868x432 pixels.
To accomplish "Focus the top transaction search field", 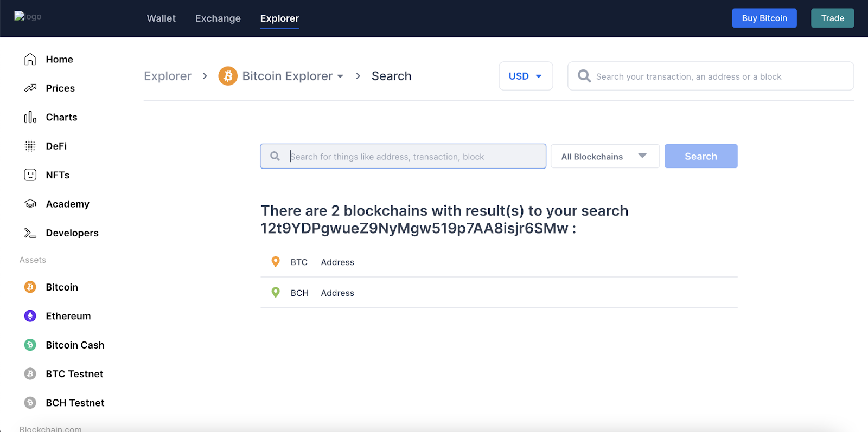I will [711, 76].
